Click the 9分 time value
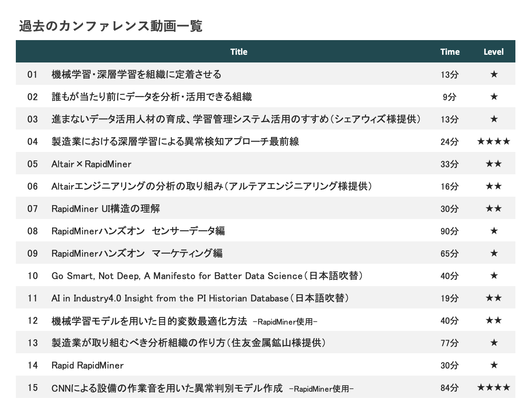The width and height of the screenshot is (532, 418). point(449,97)
